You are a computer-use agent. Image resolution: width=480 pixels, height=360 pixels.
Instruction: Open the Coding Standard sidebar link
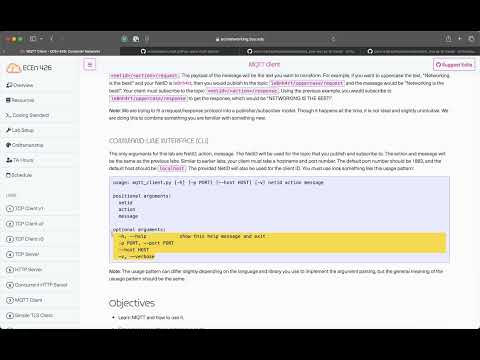tap(27, 115)
